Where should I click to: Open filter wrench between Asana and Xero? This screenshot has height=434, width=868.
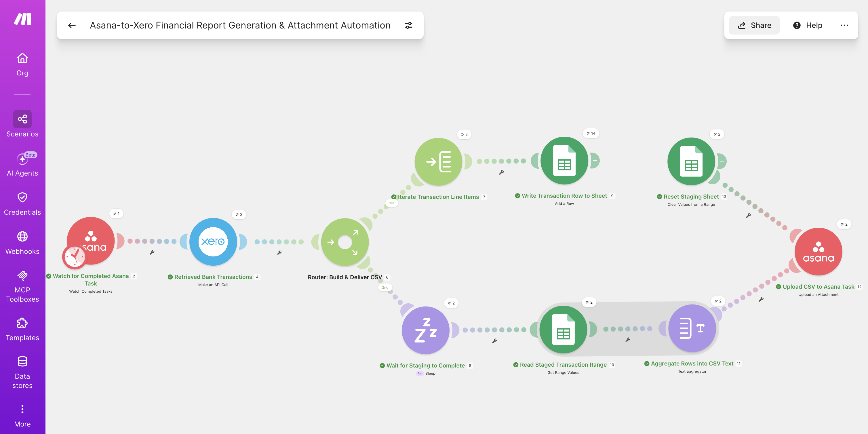[x=152, y=252]
